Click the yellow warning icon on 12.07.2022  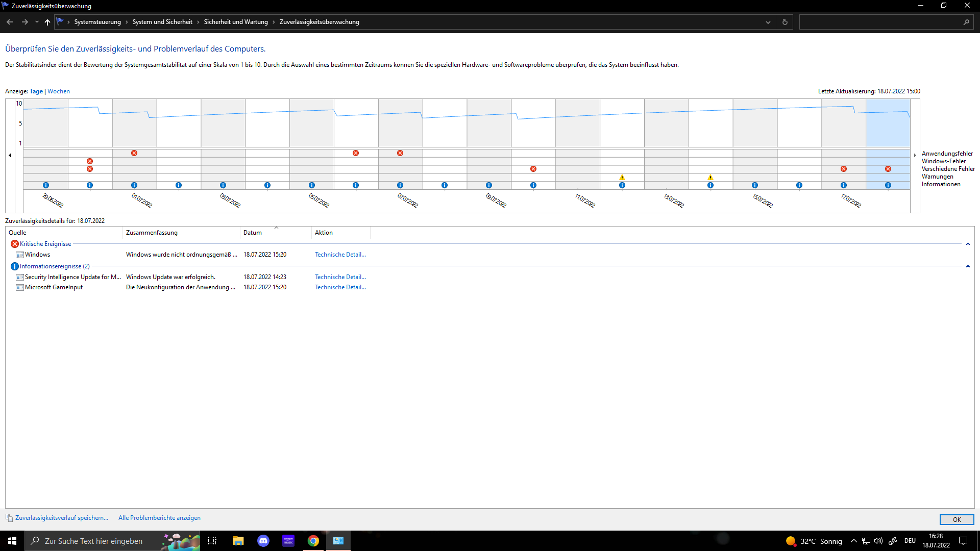click(x=622, y=178)
